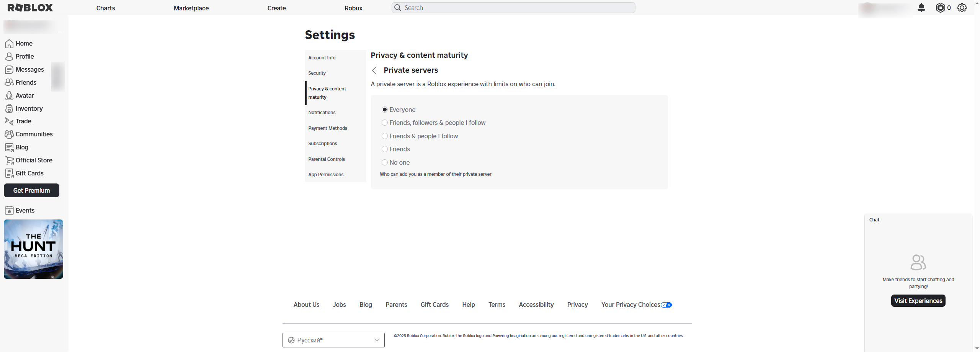Click the Events calendar icon
The height and width of the screenshot is (352, 980).
pyautogui.click(x=9, y=210)
